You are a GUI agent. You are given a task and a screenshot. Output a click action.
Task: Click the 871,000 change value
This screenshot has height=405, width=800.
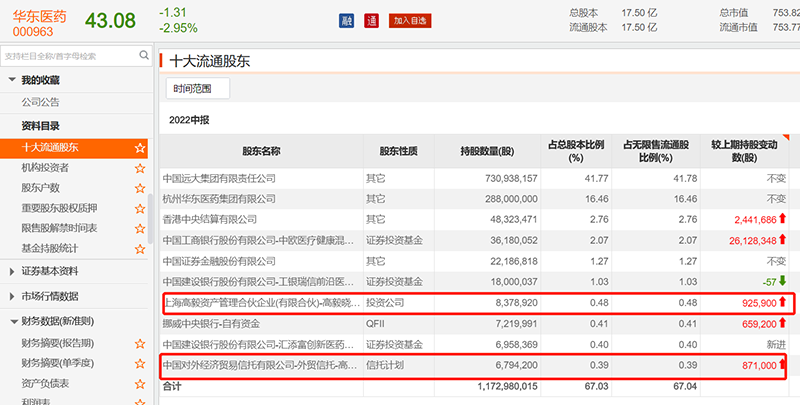(759, 365)
